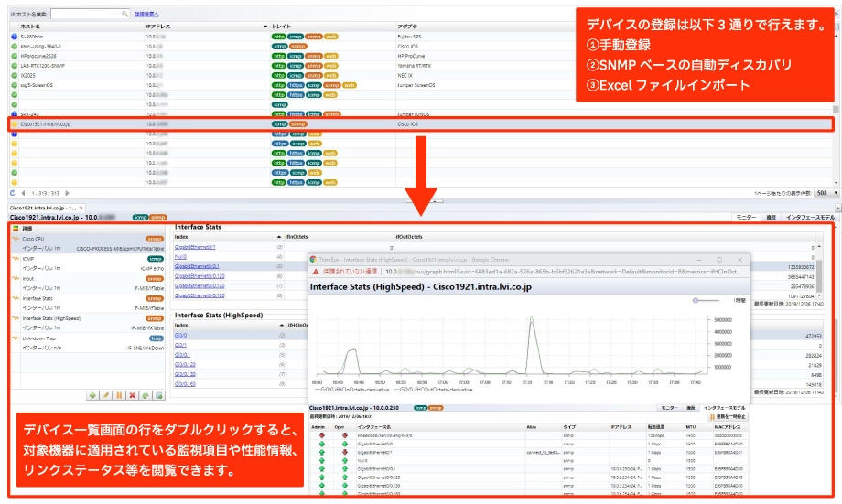Open the IPアドレス column sort dropdown arrow
The image size is (842, 504).
(x=265, y=27)
